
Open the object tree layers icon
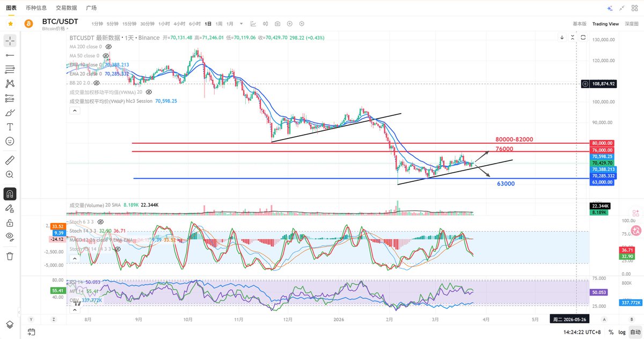10,325
